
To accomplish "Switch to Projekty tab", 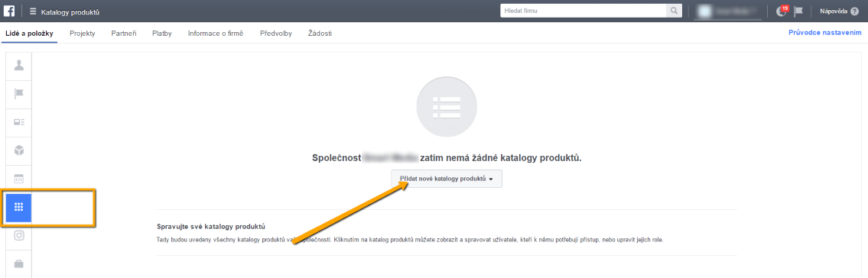I will (83, 33).
